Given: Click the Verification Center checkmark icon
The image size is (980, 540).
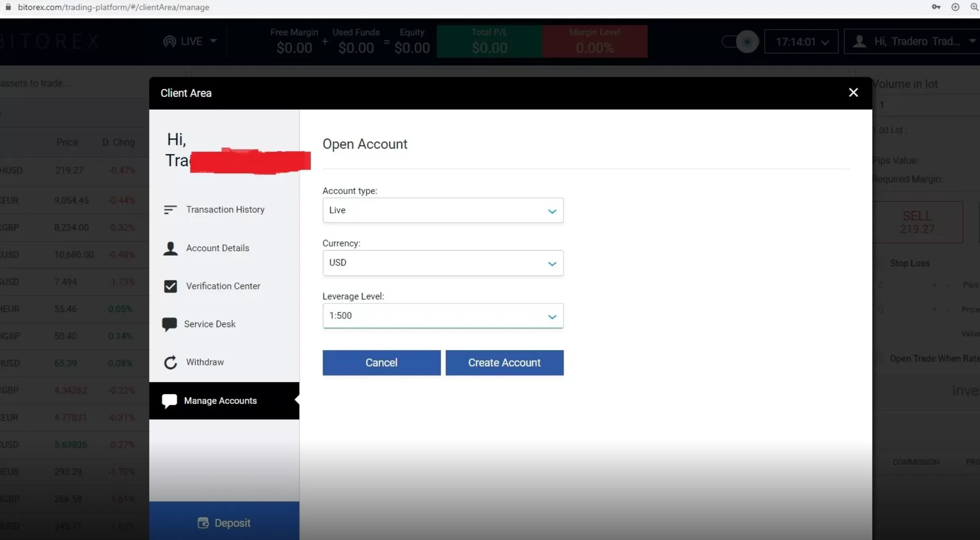Looking at the screenshot, I should coord(170,286).
